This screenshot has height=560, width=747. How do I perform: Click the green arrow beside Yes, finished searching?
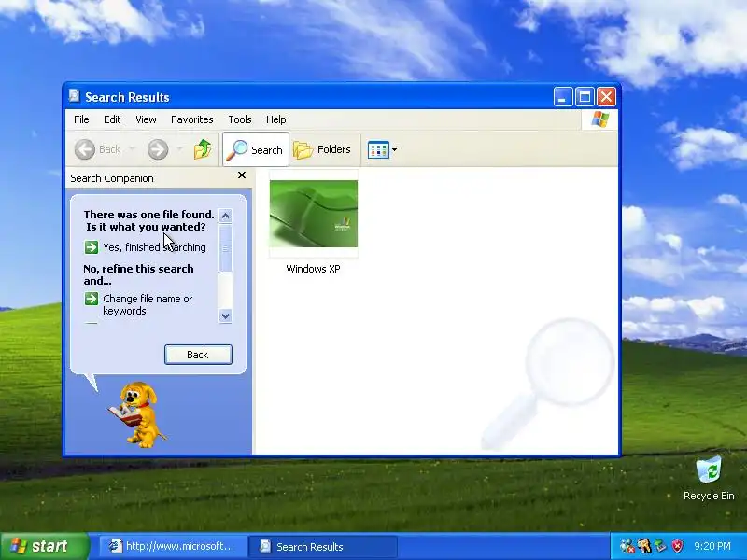click(x=92, y=247)
